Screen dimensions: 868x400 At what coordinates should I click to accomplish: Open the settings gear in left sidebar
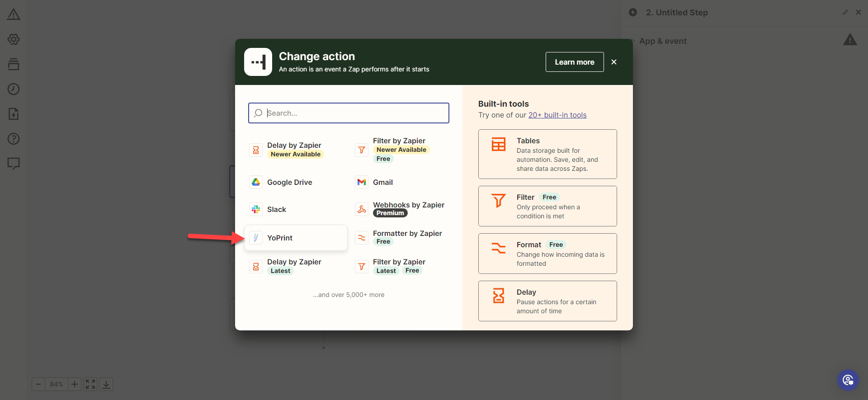coord(14,39)
